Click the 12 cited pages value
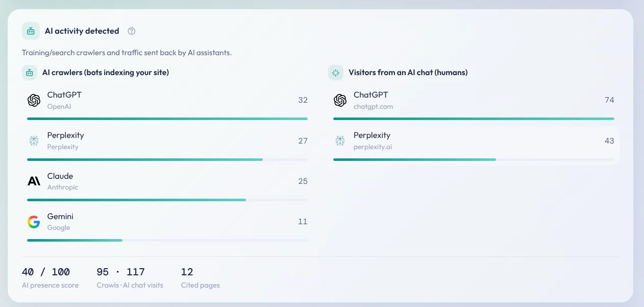Viewport: 644px width, 307px height. (x=187, y=272)
